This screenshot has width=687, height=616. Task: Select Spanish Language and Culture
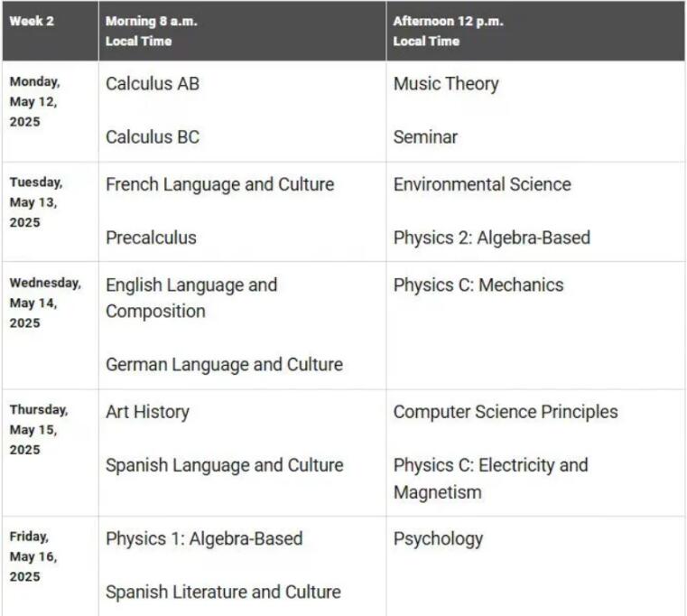click(x=224, y=465)
